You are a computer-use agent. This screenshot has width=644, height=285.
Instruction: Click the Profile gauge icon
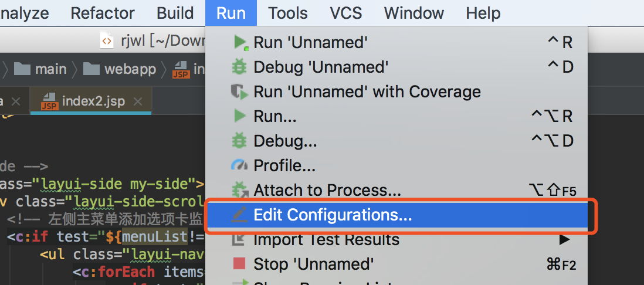click(x=239, y=165)
